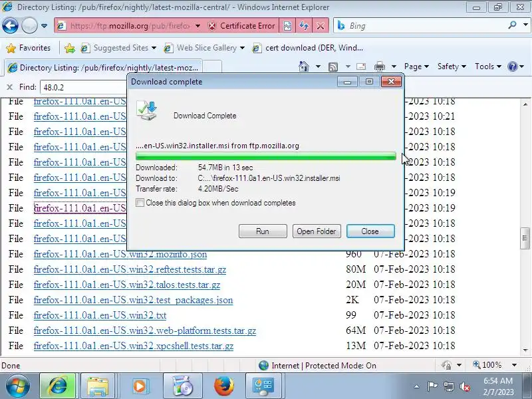Click the muted volume tray icon
Screen dimensions: 532x399
tap(465, 386)
